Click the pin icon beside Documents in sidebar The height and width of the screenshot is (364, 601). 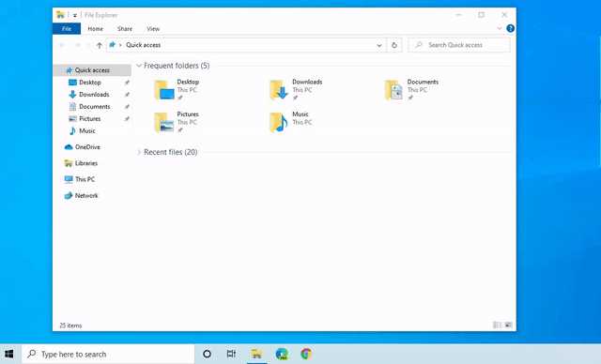tap(127, 107)
